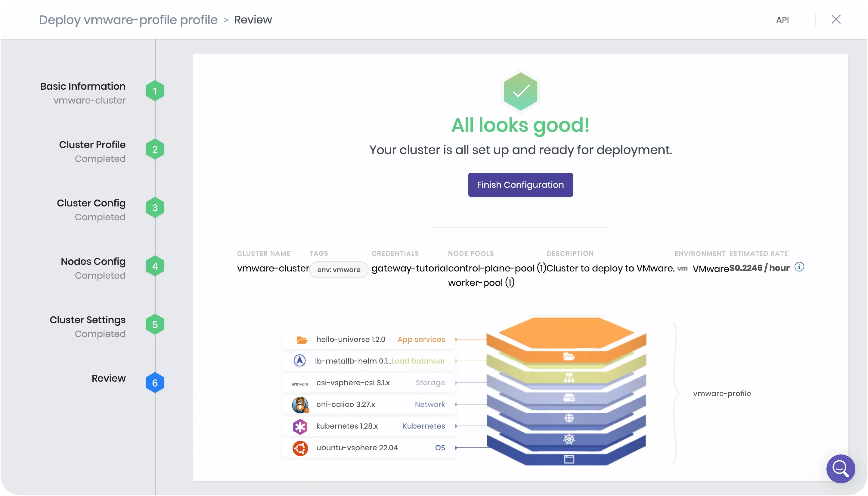The height and width of the screenshot is (496, 868).
Task: Click the green success checkmark badge
Action: (x=520, y=91)
